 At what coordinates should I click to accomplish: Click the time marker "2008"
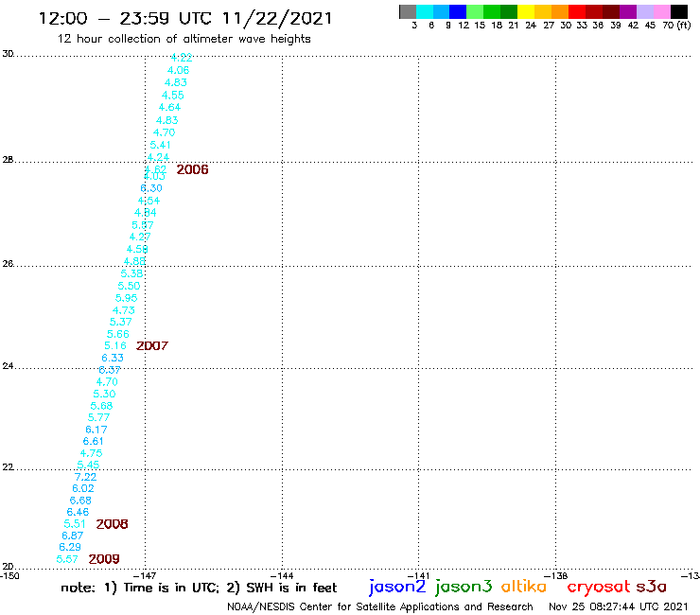pyautogui.click(x=112, y=524)
